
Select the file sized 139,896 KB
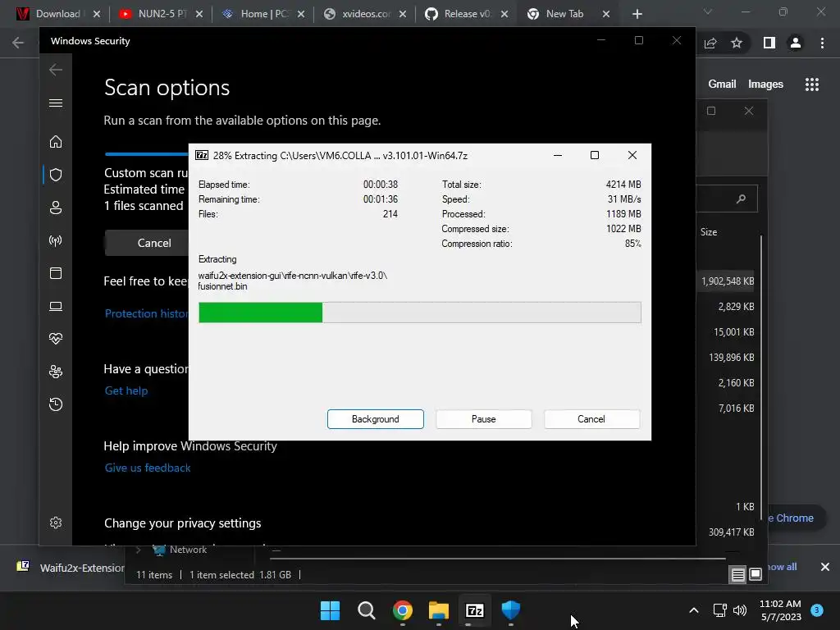731,358
